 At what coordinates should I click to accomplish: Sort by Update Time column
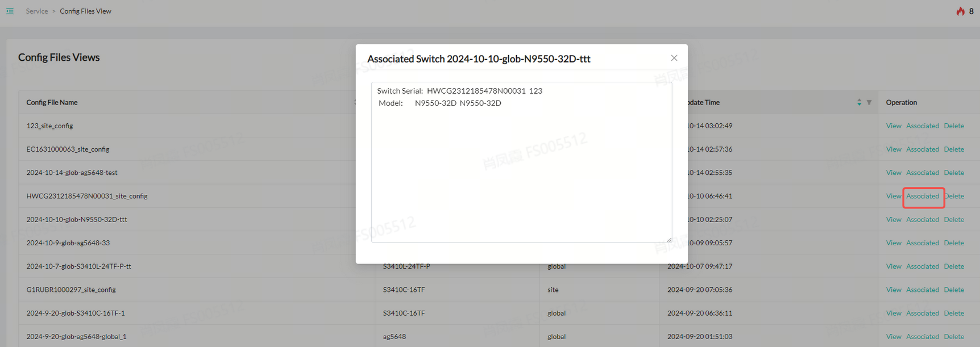(859, 102)
